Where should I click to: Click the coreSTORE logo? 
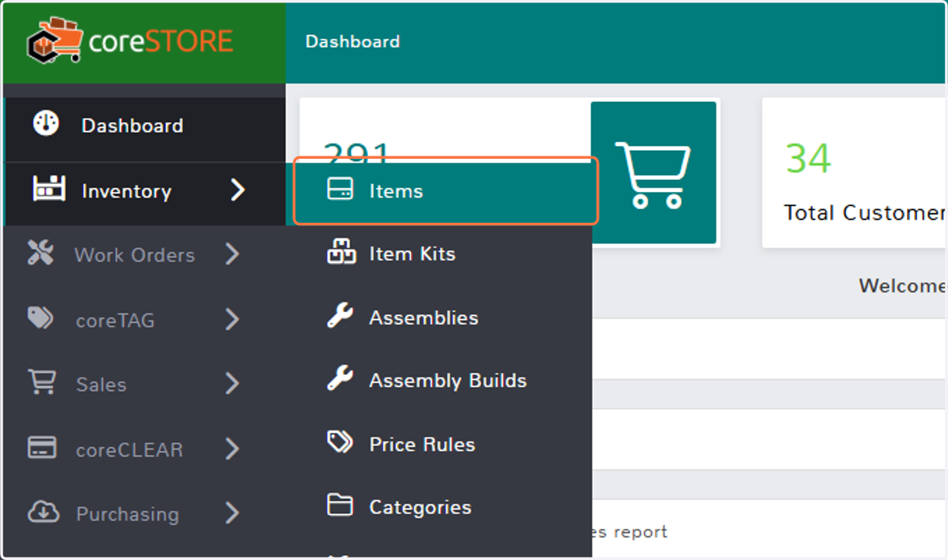(130, 41)
